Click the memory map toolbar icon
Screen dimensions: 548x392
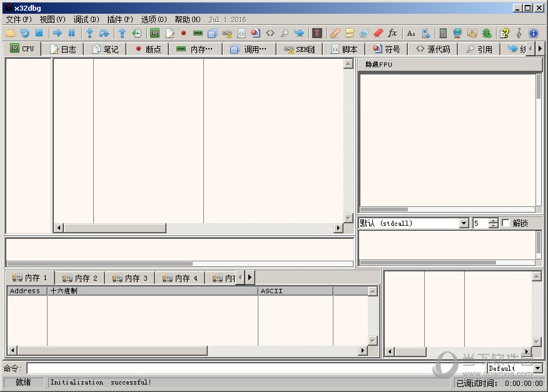pos(198,33)
